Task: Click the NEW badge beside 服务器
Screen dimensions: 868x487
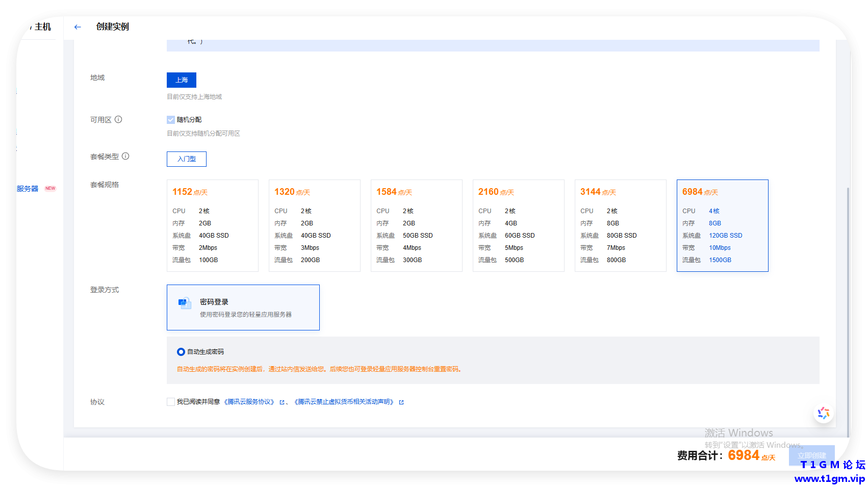Action: [50, 188]
